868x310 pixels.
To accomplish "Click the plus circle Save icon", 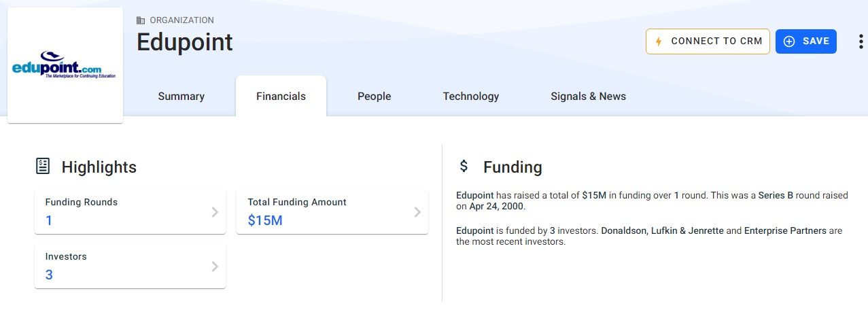I will point(789,41).
